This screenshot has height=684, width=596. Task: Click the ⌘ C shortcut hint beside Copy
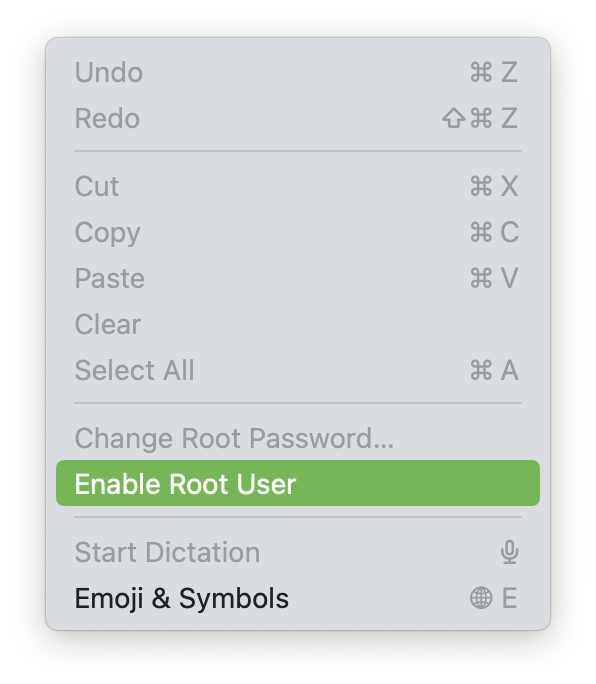[x=494, y=232]
